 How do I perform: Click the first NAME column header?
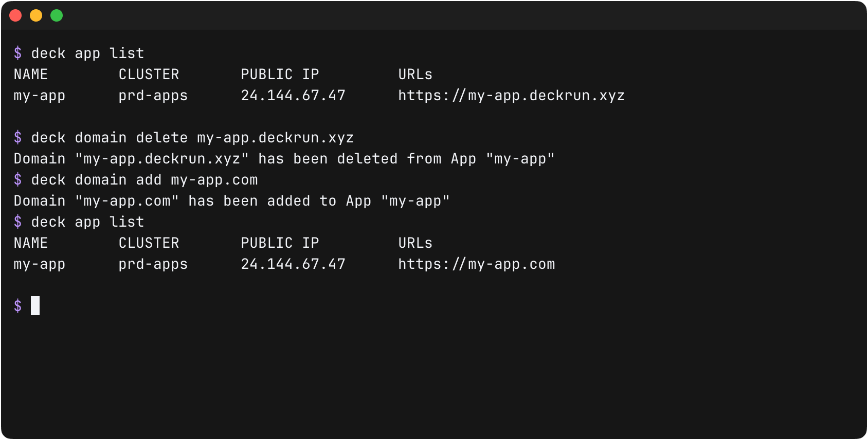[x=31, y=75]
